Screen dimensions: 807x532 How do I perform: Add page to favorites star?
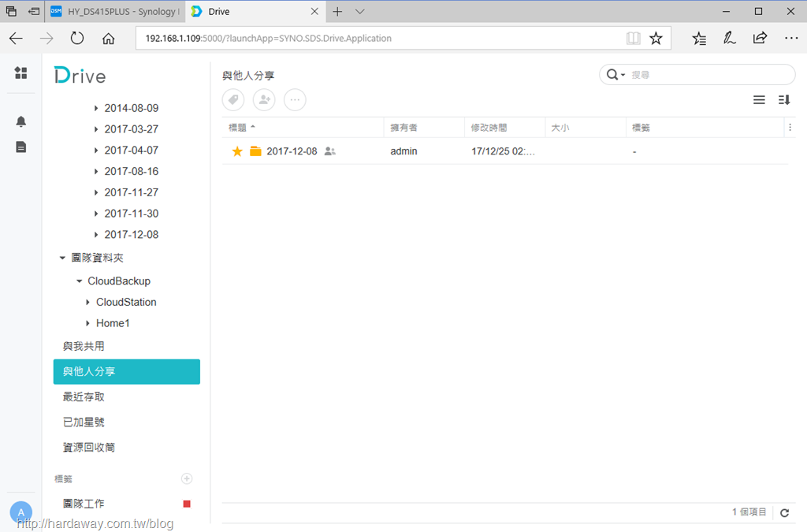pos(656,38)
